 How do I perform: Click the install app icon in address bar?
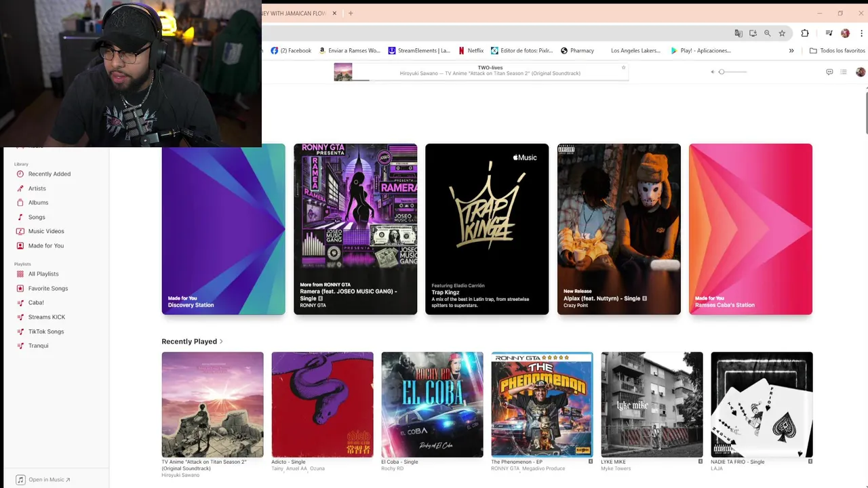pyautogui.click(x=753, y=33)
